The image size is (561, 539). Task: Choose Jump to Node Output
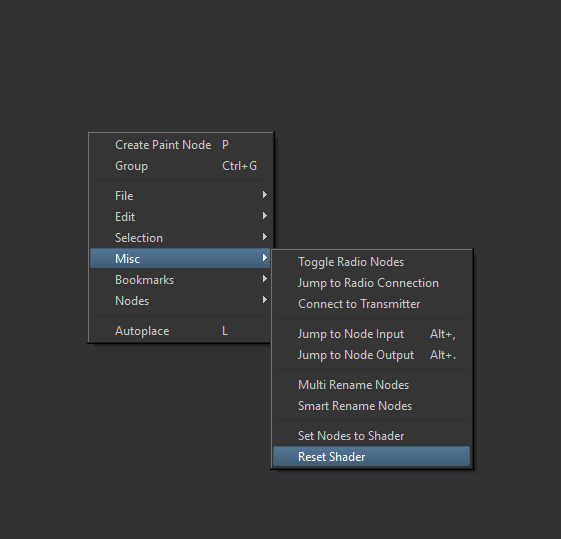click(x=371, y=355)
